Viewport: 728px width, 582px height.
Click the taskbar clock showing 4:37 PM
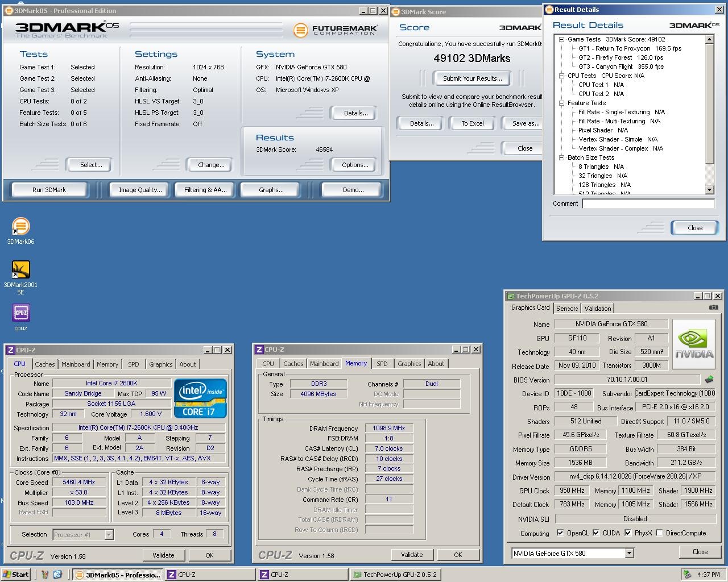(x=708, y=575)
